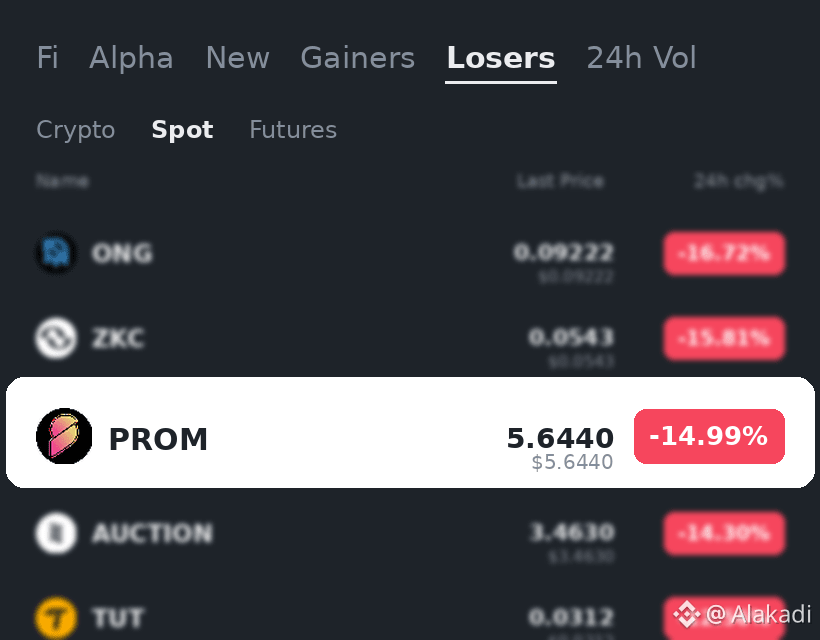Select the Crypto sub-tab
This screenshot has height=640, width=820.
[76, 130]
